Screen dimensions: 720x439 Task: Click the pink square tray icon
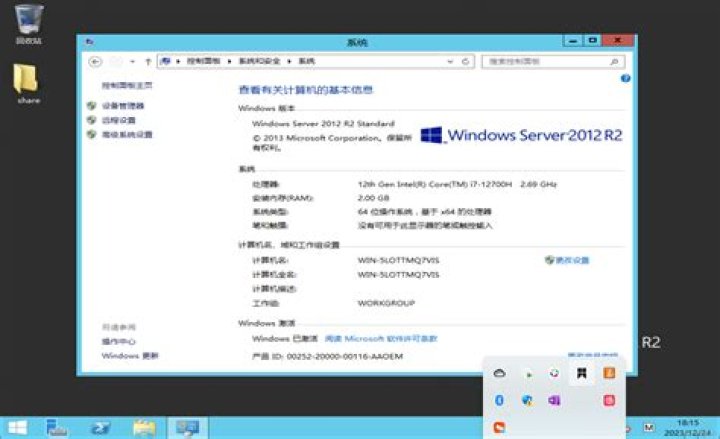pos(609,400)
